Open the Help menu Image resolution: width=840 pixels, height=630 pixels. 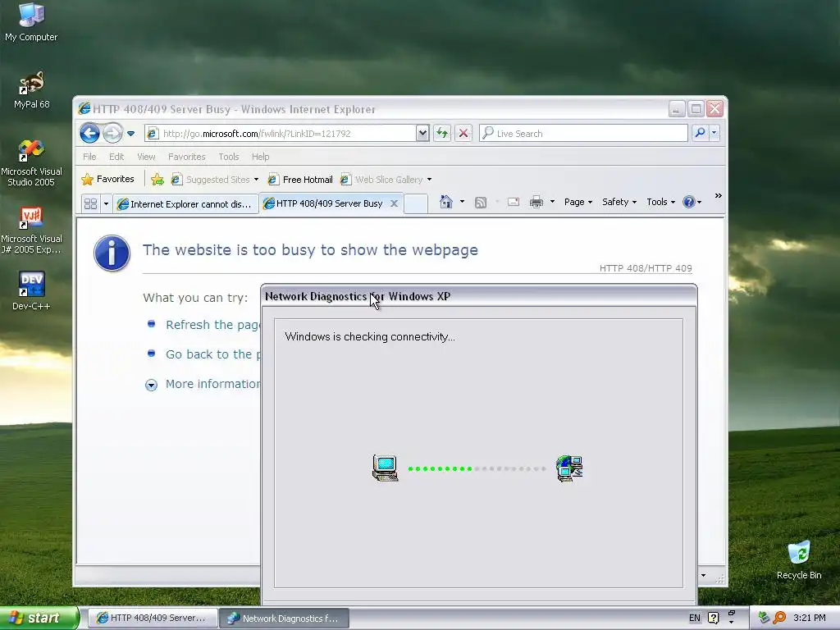tap(260, 157)
